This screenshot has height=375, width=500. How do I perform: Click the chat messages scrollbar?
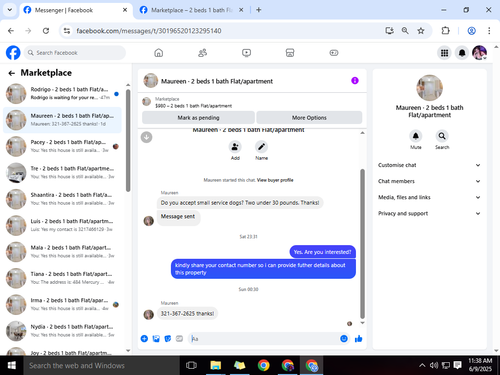click(362, 244)
